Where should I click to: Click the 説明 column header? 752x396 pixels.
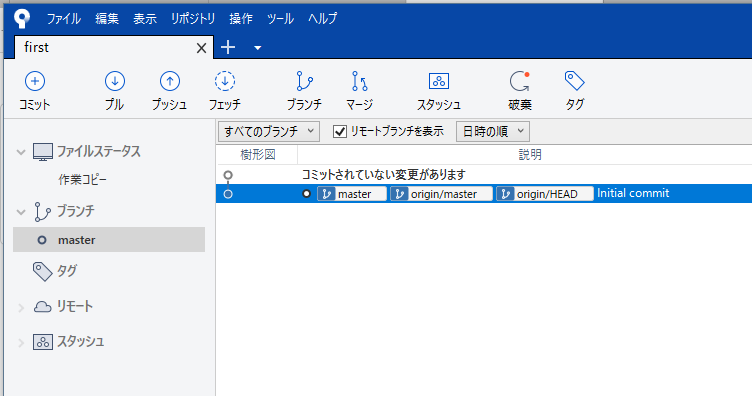(529, 155)
